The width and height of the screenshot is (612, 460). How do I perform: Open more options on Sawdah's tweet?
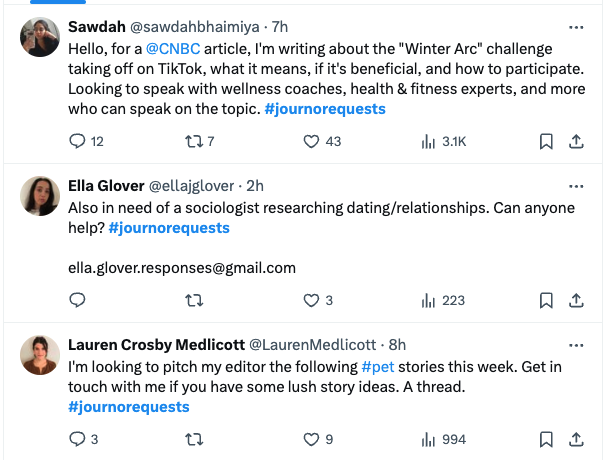tap(576, 27)
